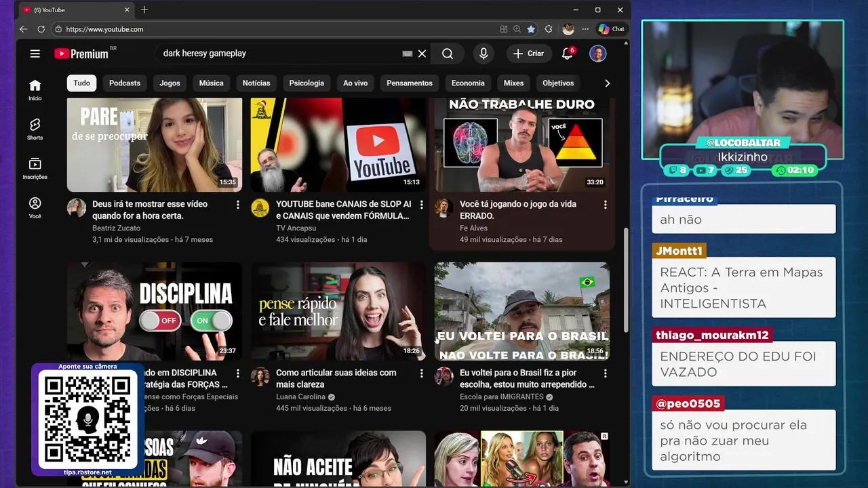Open the on-screen keyboard icon in search box
This screenshot has width=868, height=488.
[408, 54]
